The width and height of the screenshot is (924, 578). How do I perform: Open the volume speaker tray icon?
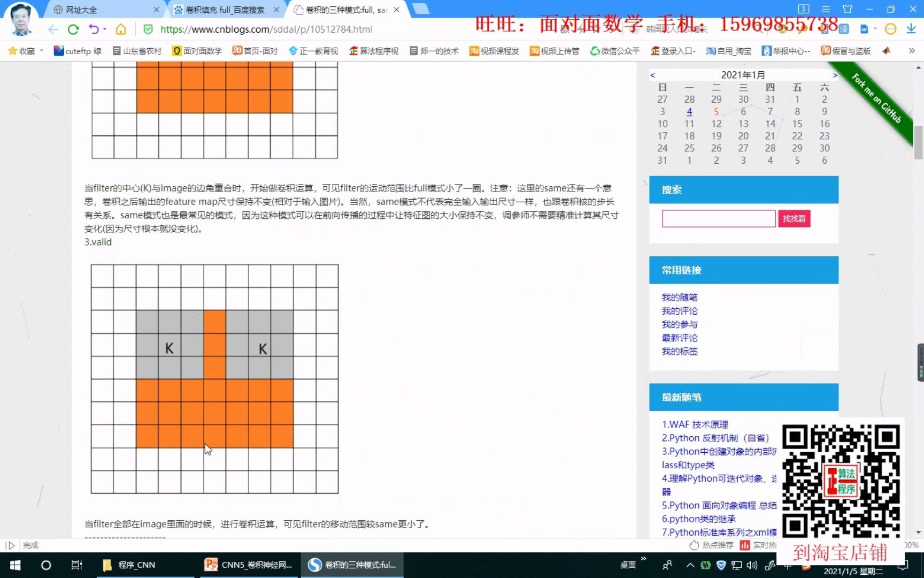(x=752, y=565)
